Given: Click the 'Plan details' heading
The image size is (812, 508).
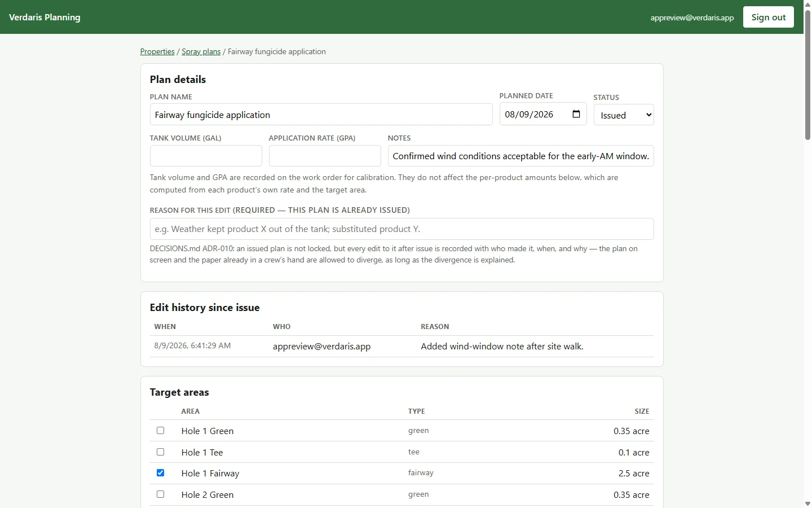Looking at the screenshot, I should tap(178, 79).
